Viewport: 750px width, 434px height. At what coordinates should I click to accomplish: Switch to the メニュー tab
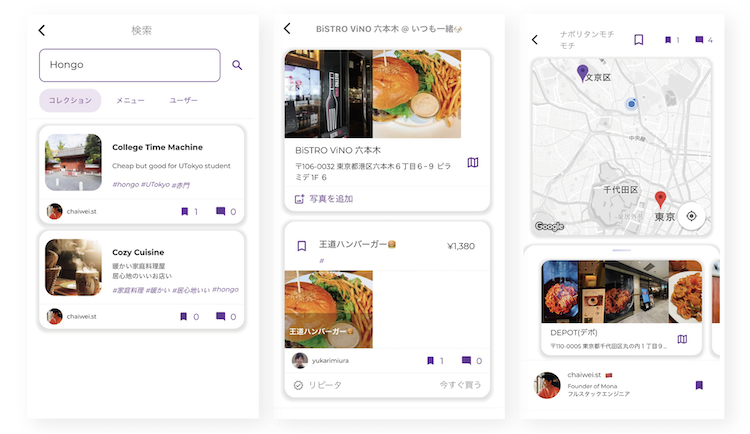click(x=130, y=100)
